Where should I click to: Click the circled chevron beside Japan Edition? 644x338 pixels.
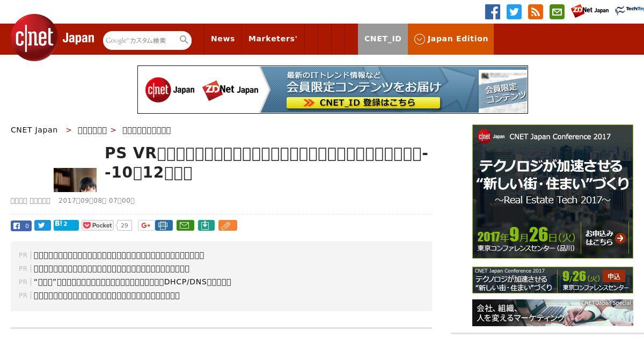pos(420,39)
